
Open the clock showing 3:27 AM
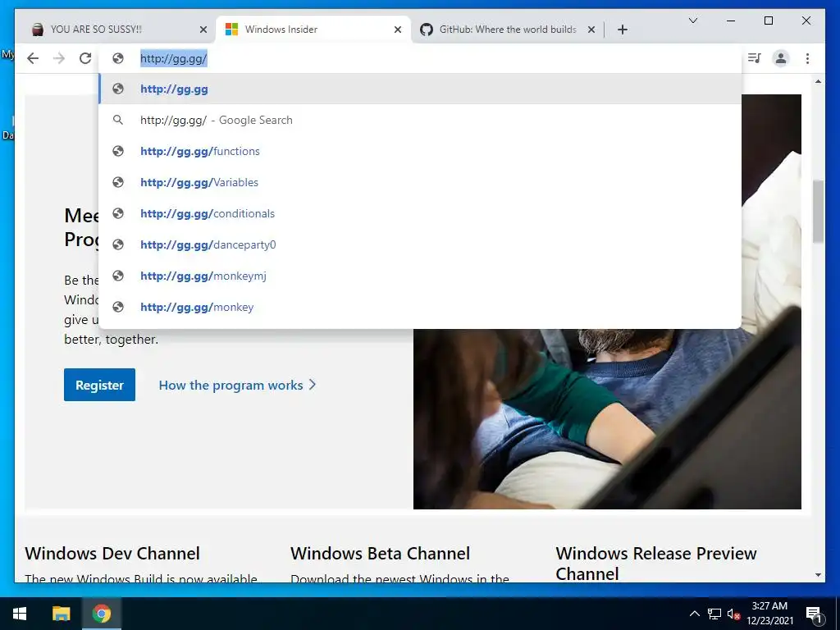[769, 614]
